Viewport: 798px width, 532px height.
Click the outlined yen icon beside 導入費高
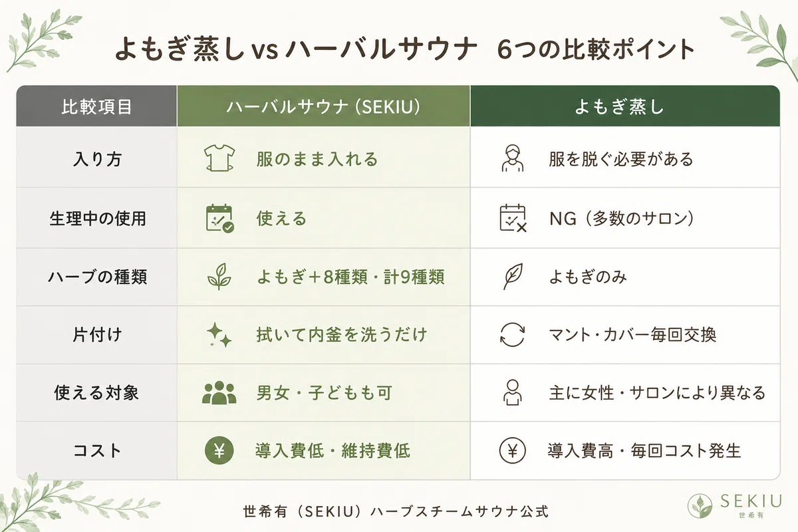point(513,451)
